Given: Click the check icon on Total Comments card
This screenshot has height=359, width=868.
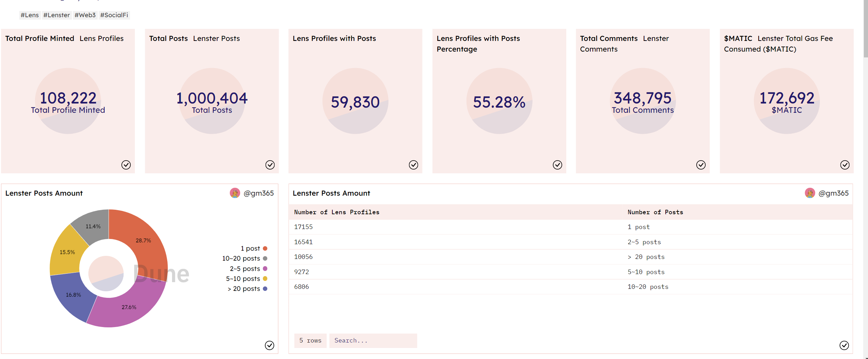Looking at the screenshot, I should click(701, 165).
